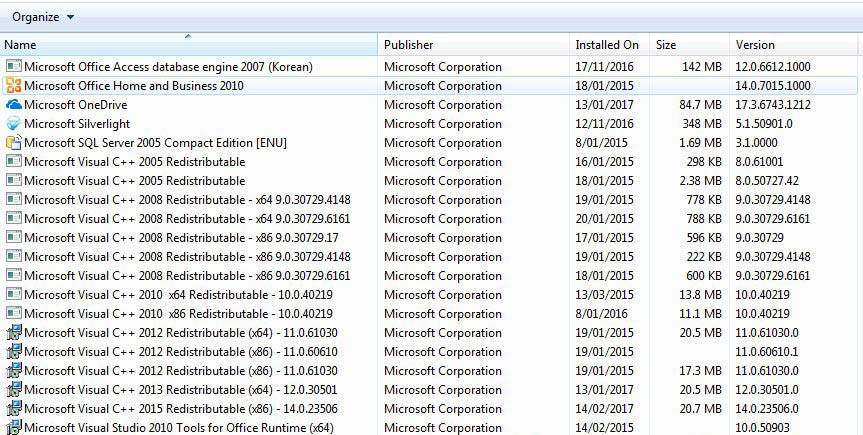Click icon of Visual C++ 2008 x86 9.0.30729.17
Screen dimensions: 863x435
click(14, 237)
